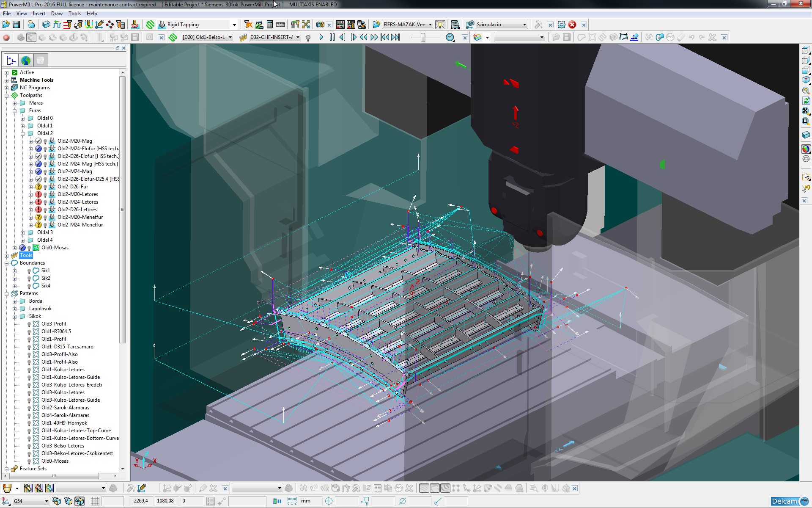This screenshot has width=812, height=508.
Task: Toggle light bulb for Old2-M20-Mag toolpath
Action: 45,141
